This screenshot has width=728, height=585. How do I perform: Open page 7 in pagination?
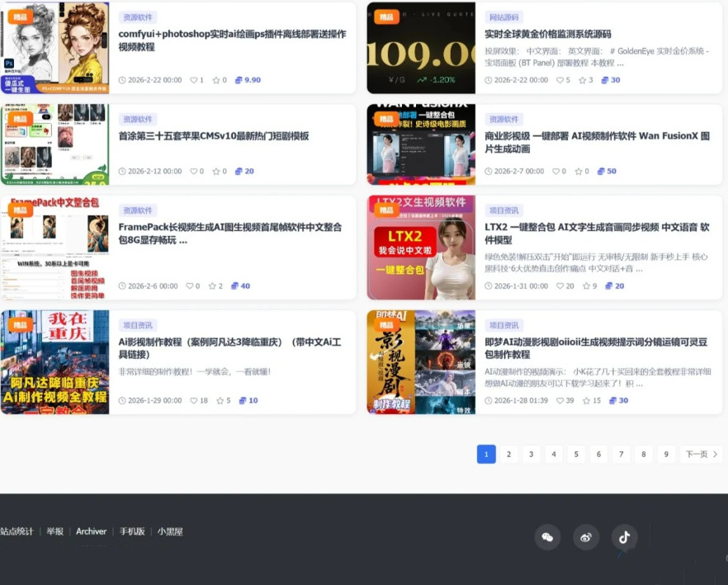[x=622, y=454]
